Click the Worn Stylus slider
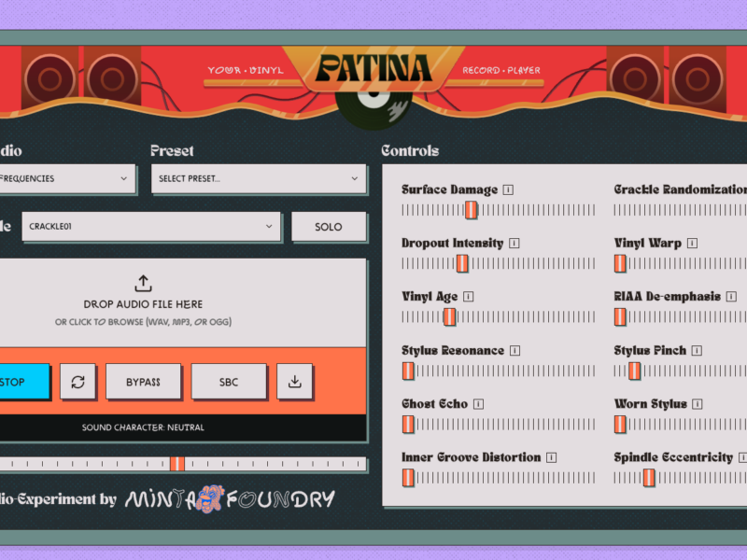This screenshot has height=560, width=747. (x=681, y=425)
